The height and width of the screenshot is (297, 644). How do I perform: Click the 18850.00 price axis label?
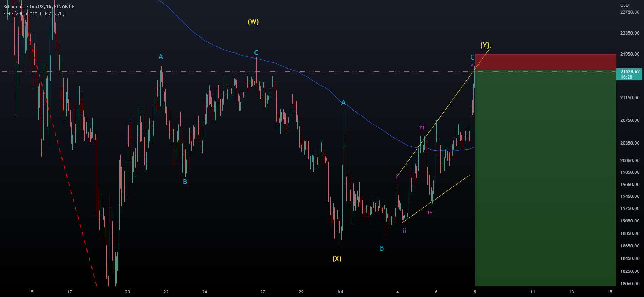pos(630,233)
